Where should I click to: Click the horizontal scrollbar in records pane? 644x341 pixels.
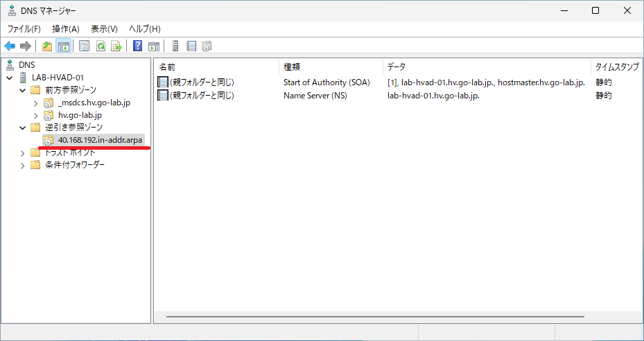click(375, 317)
